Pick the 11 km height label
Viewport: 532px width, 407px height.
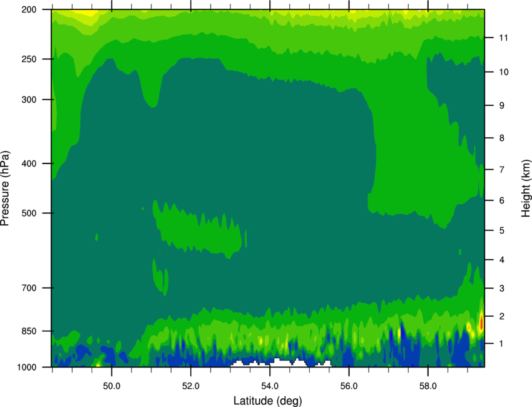coord(504,38)
